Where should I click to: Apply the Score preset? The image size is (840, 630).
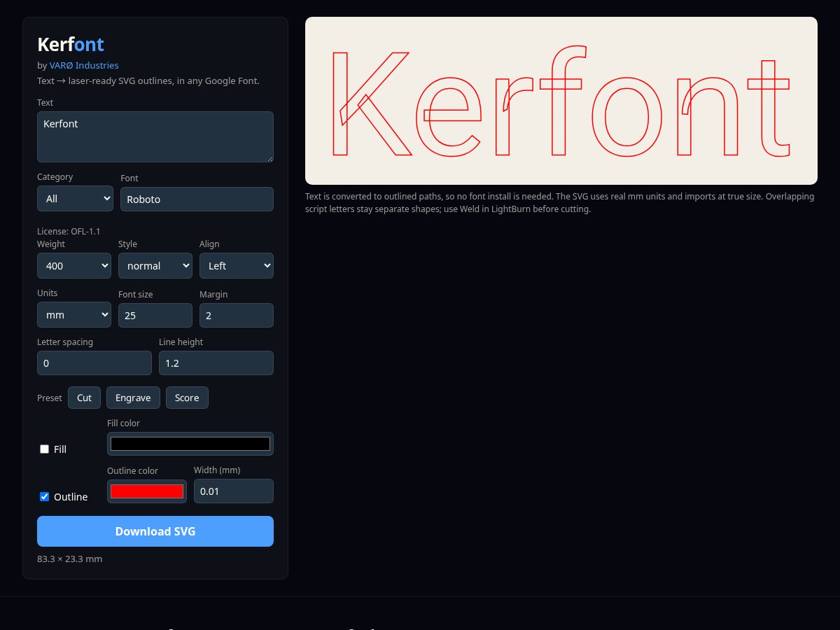point(187,398)
